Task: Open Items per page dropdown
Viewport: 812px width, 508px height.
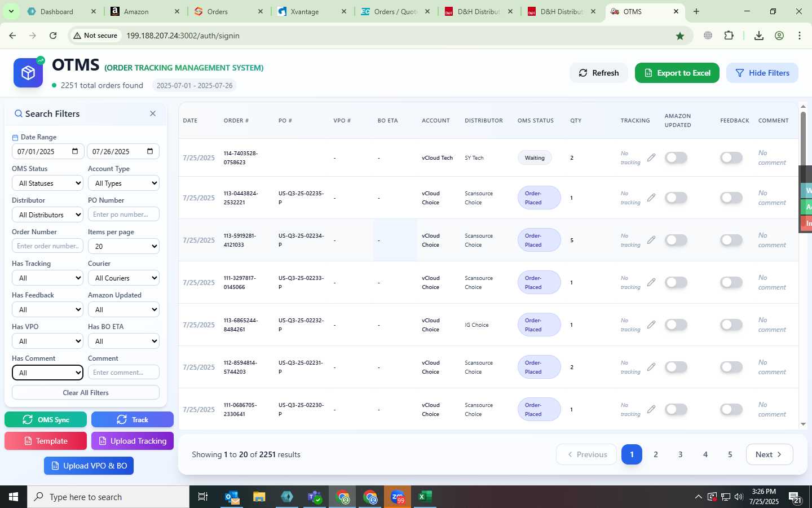Action: 123,246
